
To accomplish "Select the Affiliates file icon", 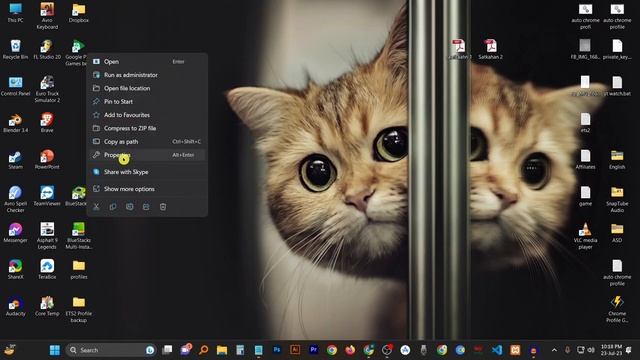I will point(585,160).
